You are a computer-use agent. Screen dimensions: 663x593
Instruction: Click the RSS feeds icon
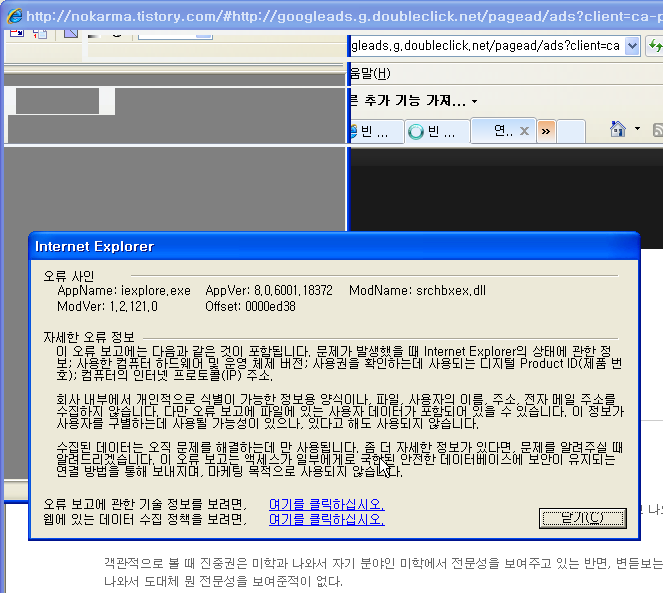point(658,130)
